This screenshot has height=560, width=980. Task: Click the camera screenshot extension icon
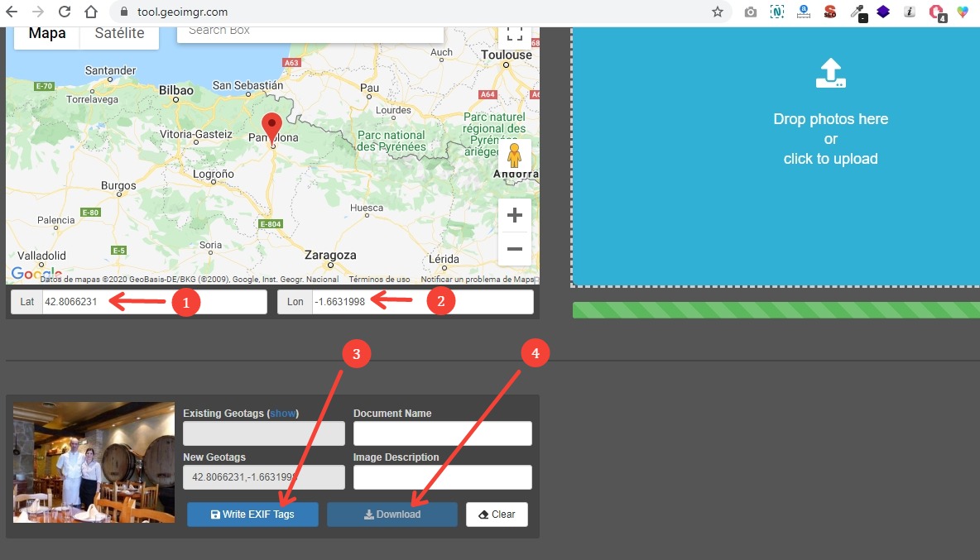[750, 12]
